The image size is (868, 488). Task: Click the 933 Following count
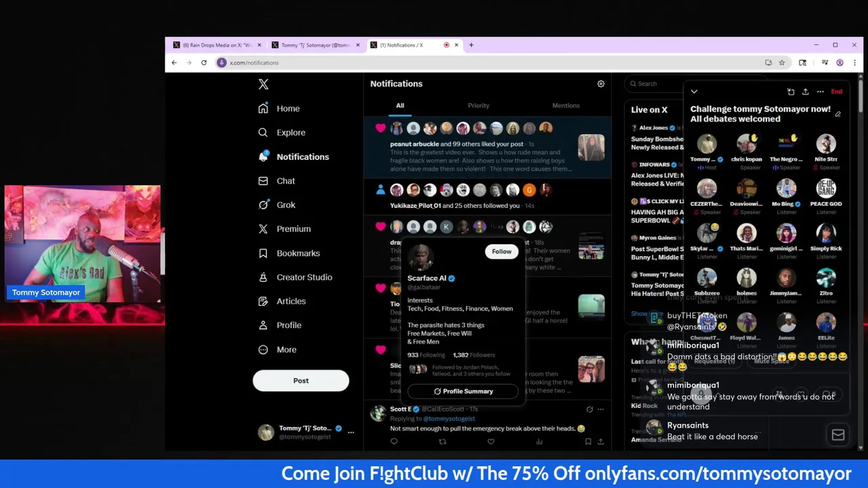[x=426, y=355]
